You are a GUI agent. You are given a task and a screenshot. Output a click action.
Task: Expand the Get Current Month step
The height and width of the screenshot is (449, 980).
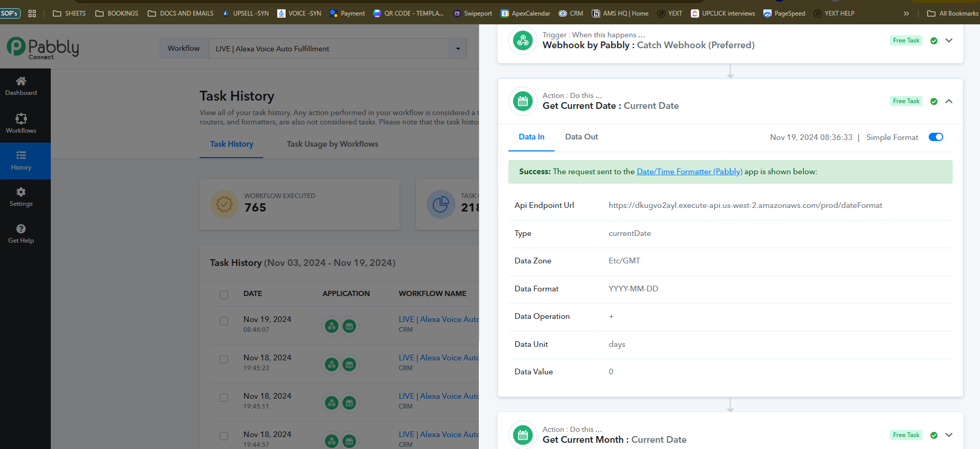pos(949,435)
